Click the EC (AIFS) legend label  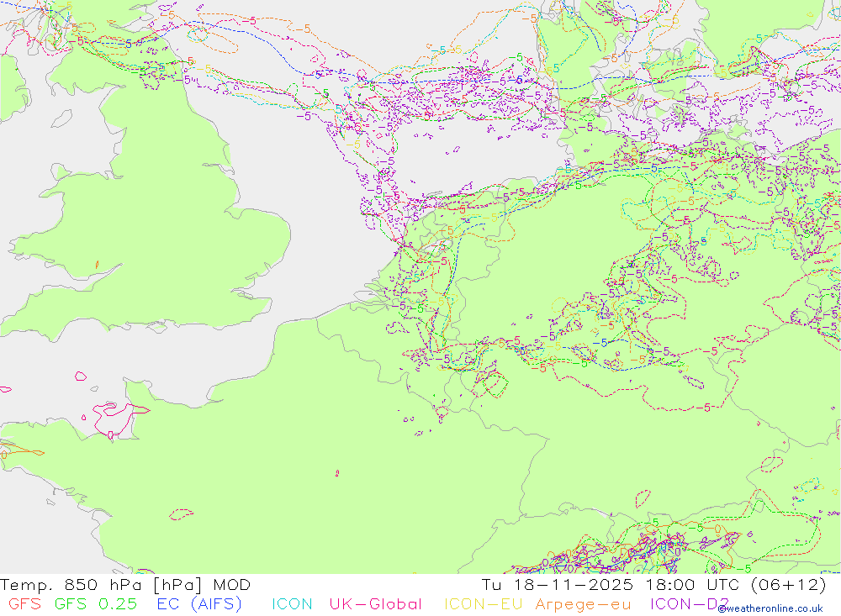[x=199, y=604]
